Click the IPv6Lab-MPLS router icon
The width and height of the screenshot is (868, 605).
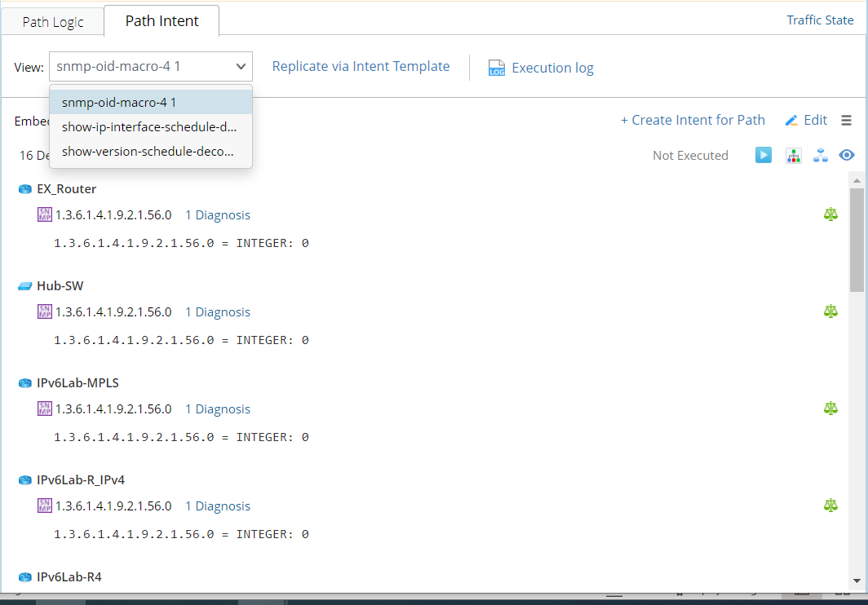pyautogui.click(x=25, y=383)
